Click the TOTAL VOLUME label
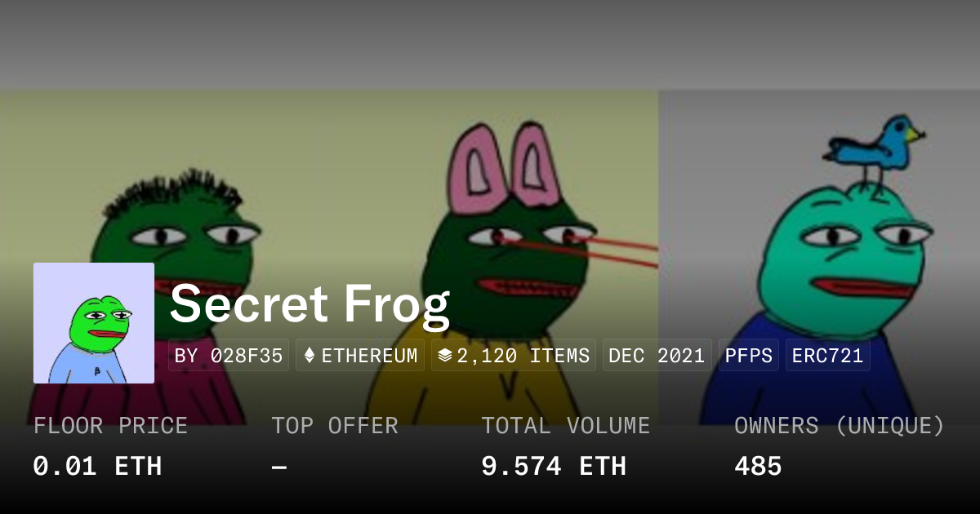The height and width of the screenshot is (514, 980). [x=565, y=426]
